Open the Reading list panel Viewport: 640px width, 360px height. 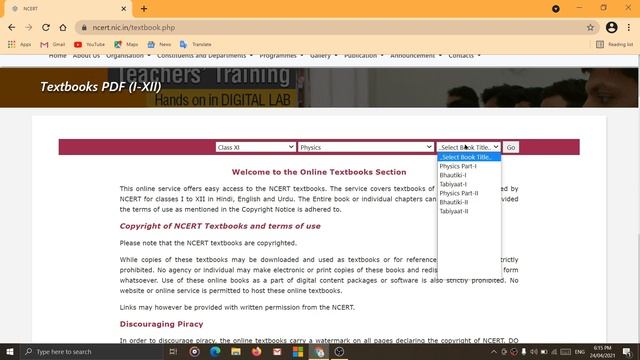tap(615, 44)
